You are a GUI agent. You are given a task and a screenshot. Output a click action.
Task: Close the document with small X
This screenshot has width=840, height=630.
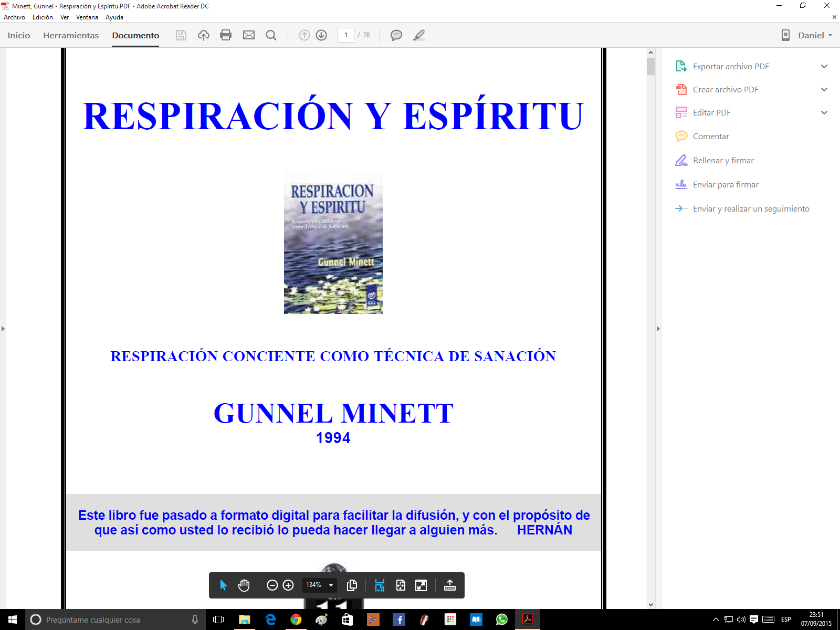coord(834,17)
